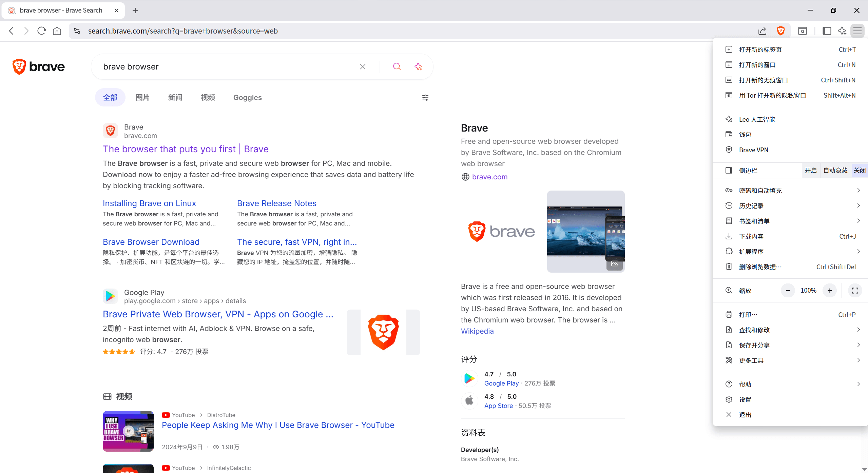868x473 pixels.
Task: Select 打开新的无痕窗口 menu item
Action: pyautogui.click(x=763, y=80)
